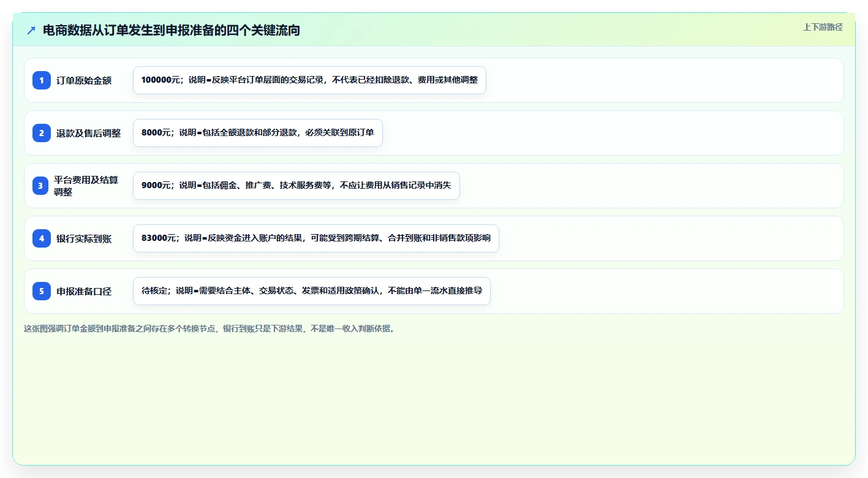Click the arrow icon beside the title
The width and height of the screenshot is (868, 478).
(x=31, y=30)
